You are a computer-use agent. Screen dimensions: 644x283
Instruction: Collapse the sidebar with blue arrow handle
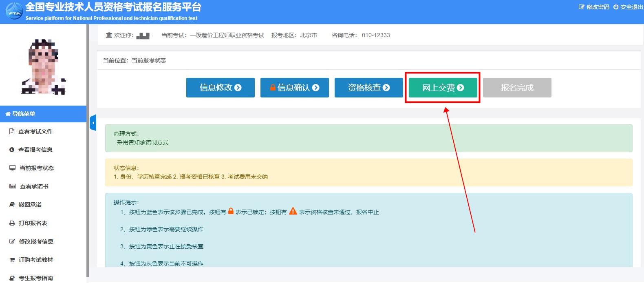[x=93, y=123]
